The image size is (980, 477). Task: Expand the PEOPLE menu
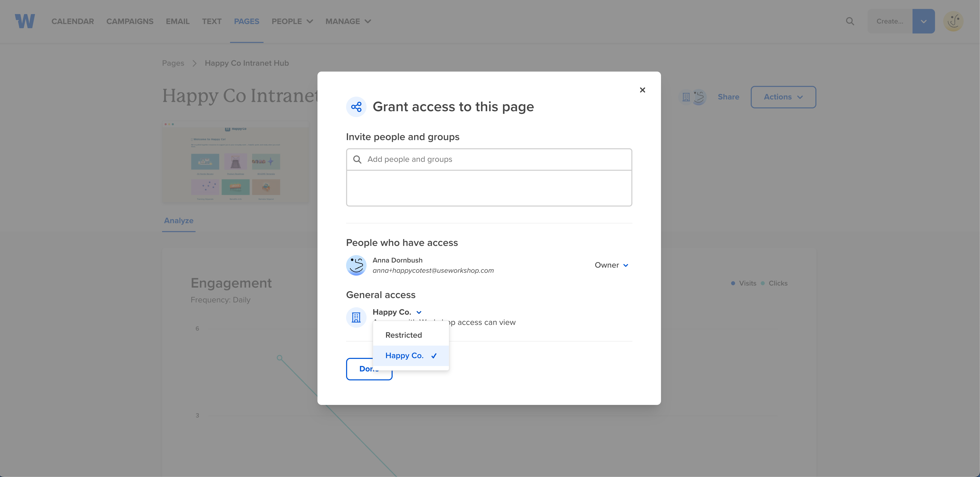[x=292, y=21]
